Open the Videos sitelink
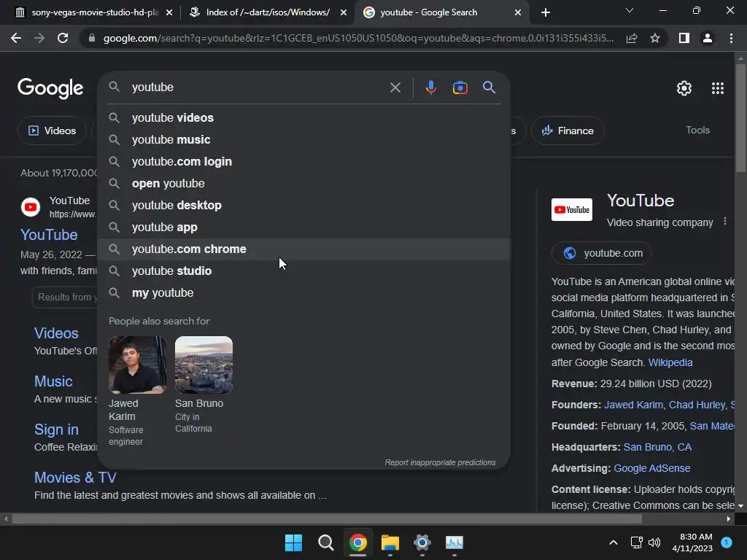 click(56, 332)
